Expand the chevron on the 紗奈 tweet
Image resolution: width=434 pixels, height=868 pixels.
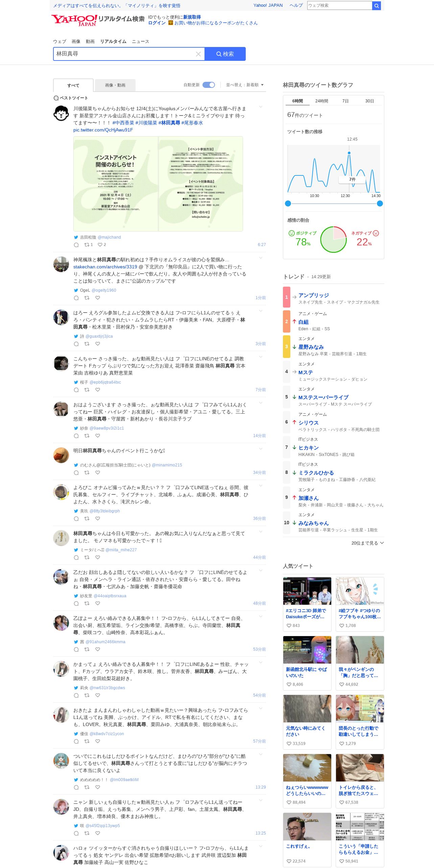(x=261, y=403)
